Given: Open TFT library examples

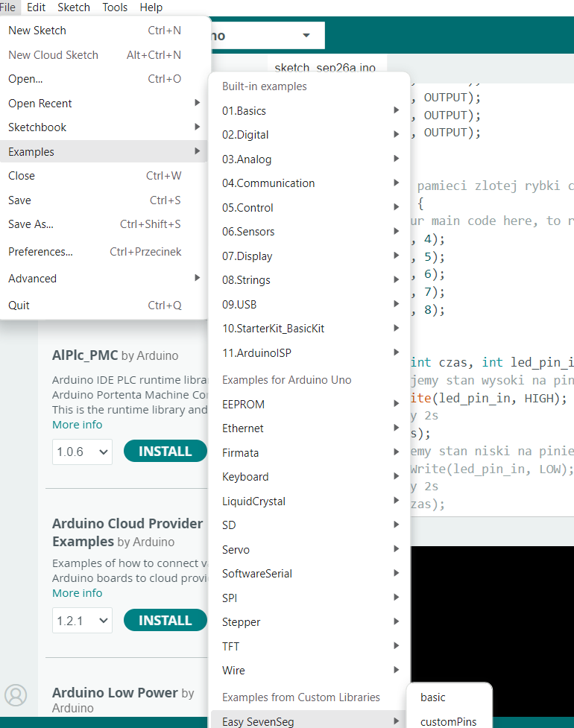Looking at the screenshot, I should click(x=310, y=646).
